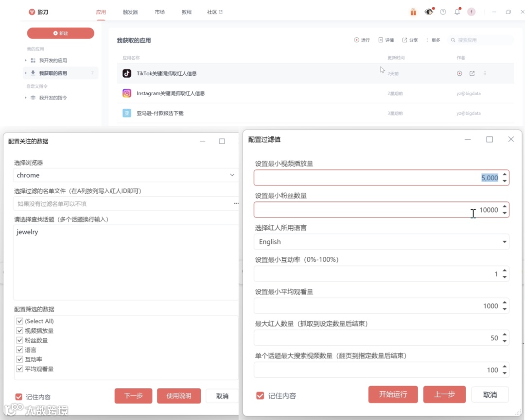The image size is (525, 420).
Task: Click the 亚马逊 app icon
Action: pos(126,113)
